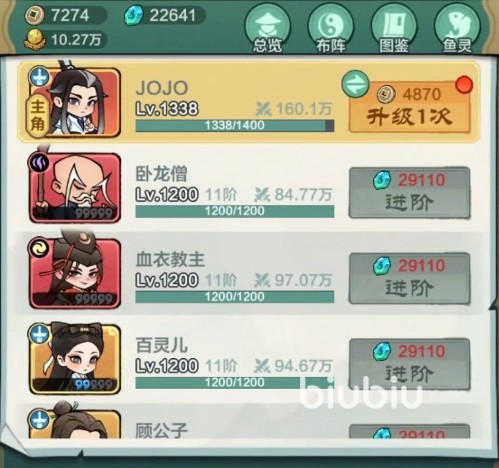Tap the copper coin currency icon showing 7274
The image size is (499, 468).
click(34, 15)
